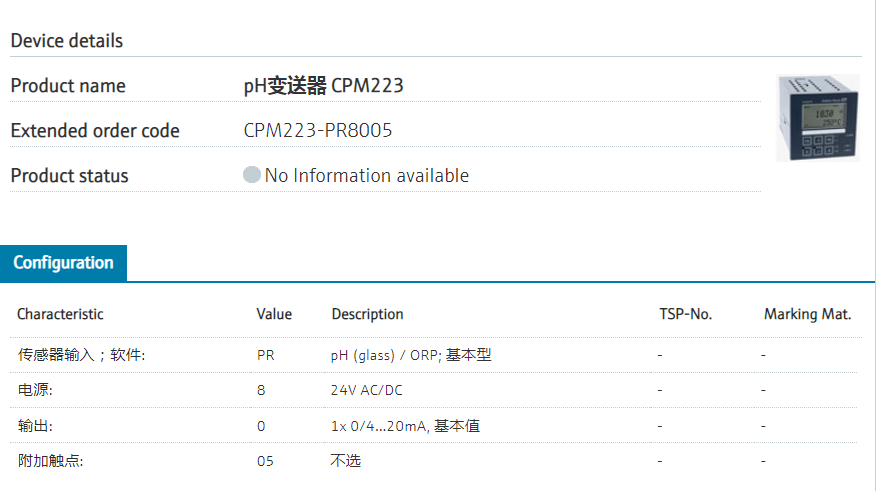Click the CPM223 product thumbnail image
Image resolution: width=885 pixels, height=491 pixels.
(x=817, y=118)
